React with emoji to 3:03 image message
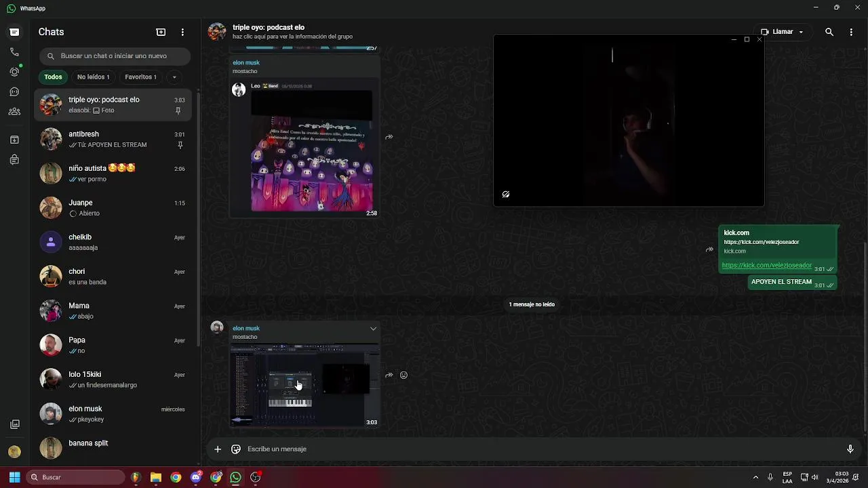The image size is (868, 488). pyautogui.click(x=403, y=375)
